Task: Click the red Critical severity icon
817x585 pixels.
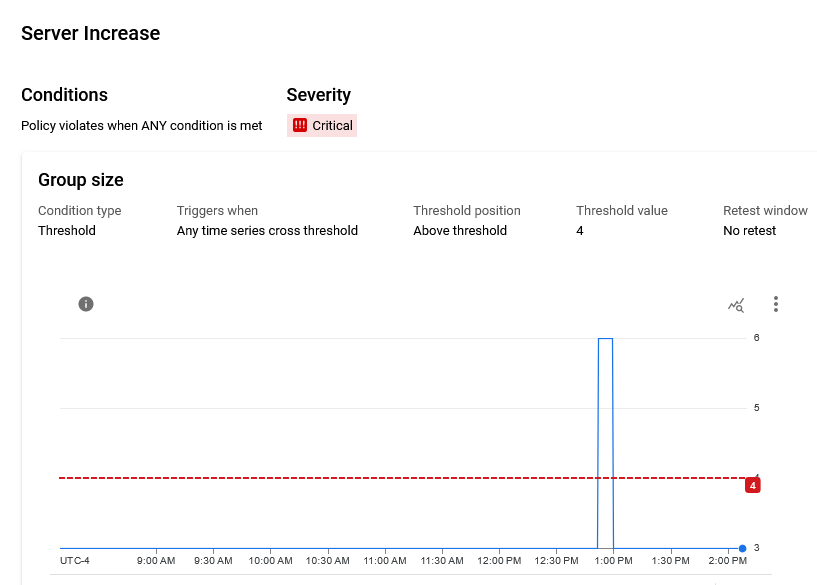Action: coord(300,125)
